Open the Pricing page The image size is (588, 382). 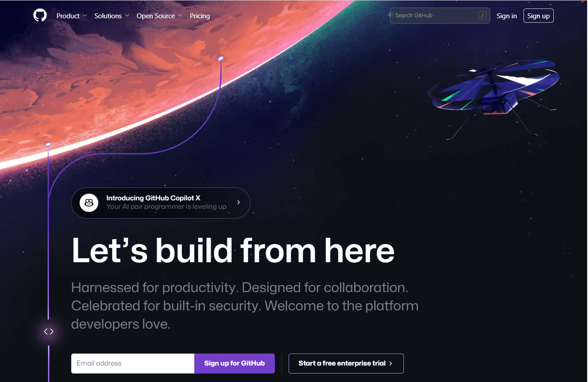coord(200,16)
